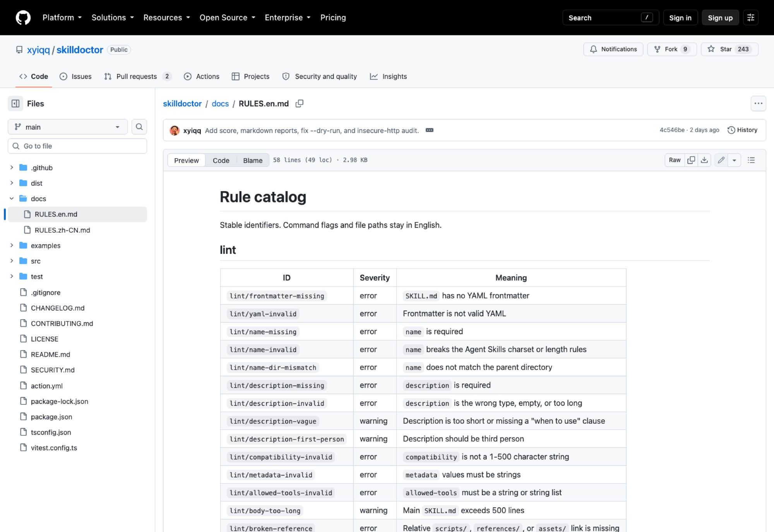Image resolution: width=774 pixels, height=532 pixels.
Task: Open the Enterprise menu
Action: [x=288, y=18]
